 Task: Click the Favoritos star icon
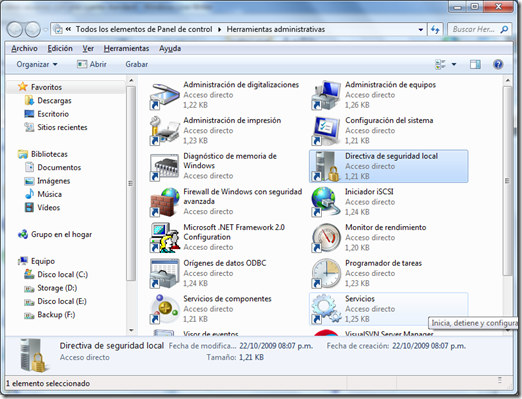click(23, 87)
